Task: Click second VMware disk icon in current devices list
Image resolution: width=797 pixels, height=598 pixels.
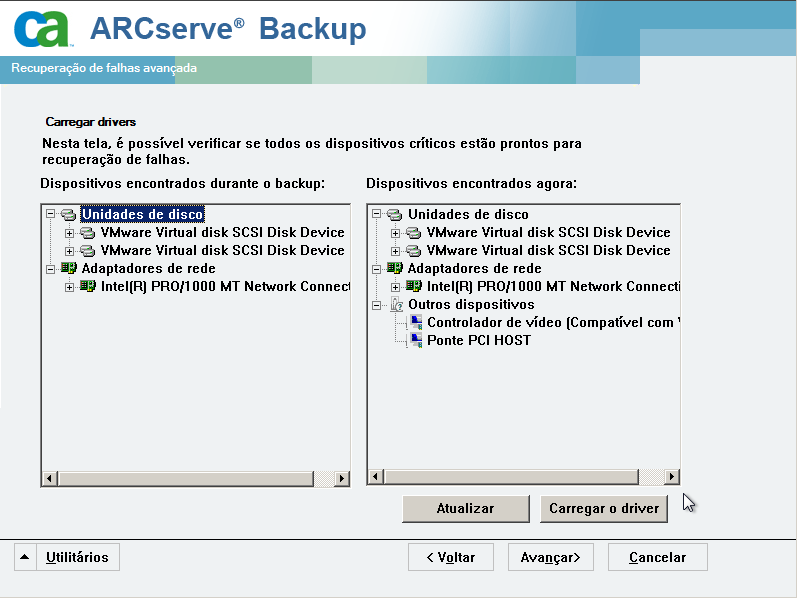Action: click(x=413, y=251)
